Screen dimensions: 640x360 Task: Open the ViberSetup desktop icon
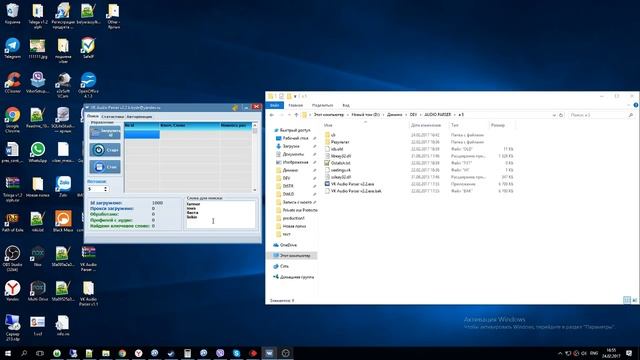(38, 83)
